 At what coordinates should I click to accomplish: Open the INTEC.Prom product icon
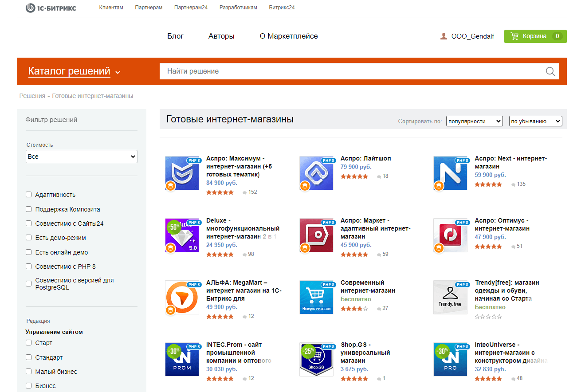(182, 359)
